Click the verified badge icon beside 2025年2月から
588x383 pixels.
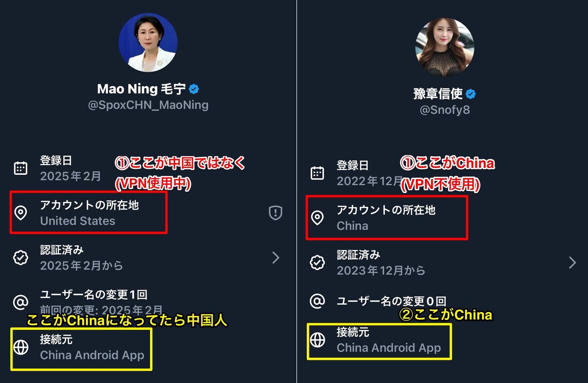pos(21,257)
